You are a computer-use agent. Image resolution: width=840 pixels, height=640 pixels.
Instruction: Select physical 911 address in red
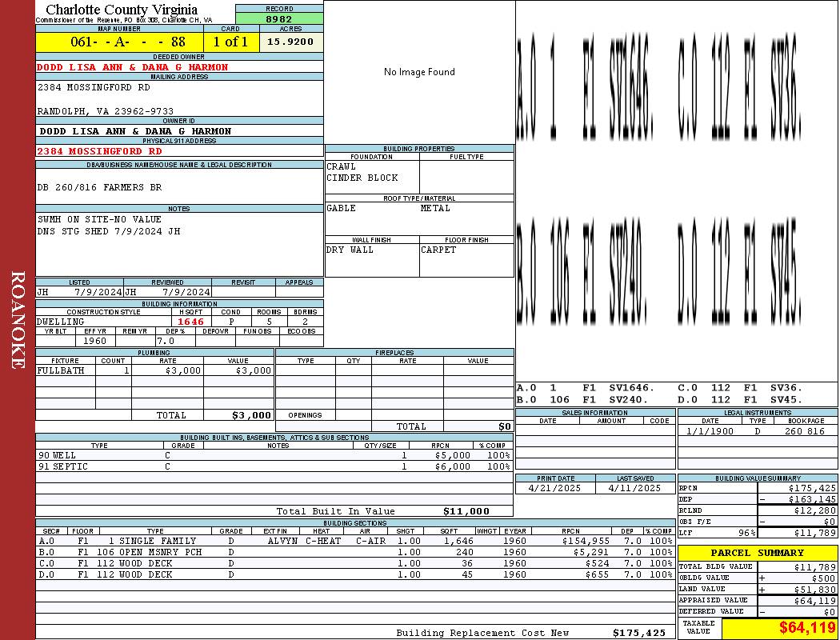pos(99,151)
